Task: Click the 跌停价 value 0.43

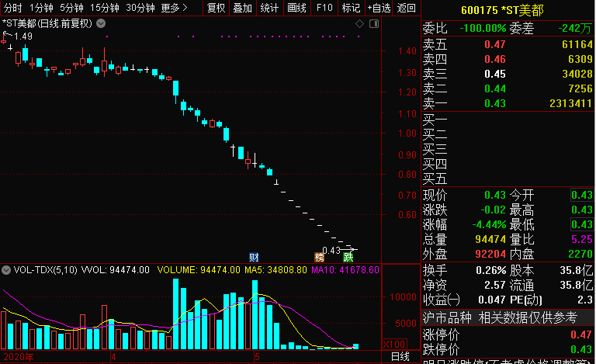Action: tap(581, 349)
